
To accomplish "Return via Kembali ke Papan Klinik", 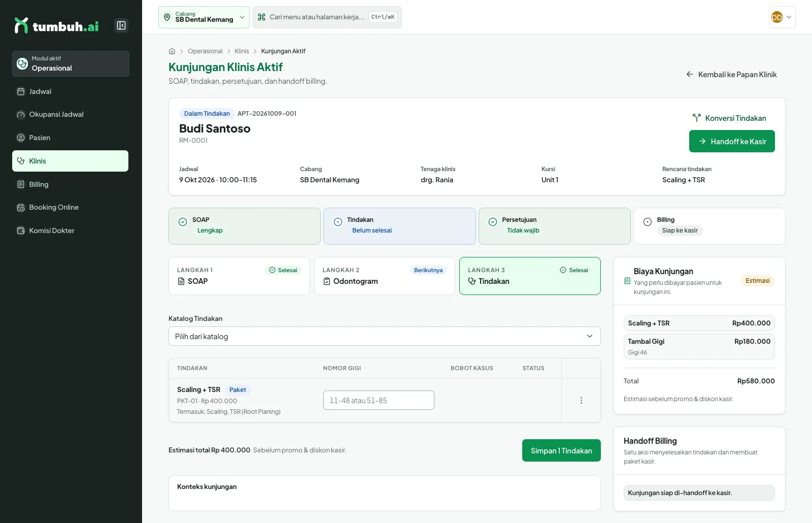I will [x=731, y=75].
